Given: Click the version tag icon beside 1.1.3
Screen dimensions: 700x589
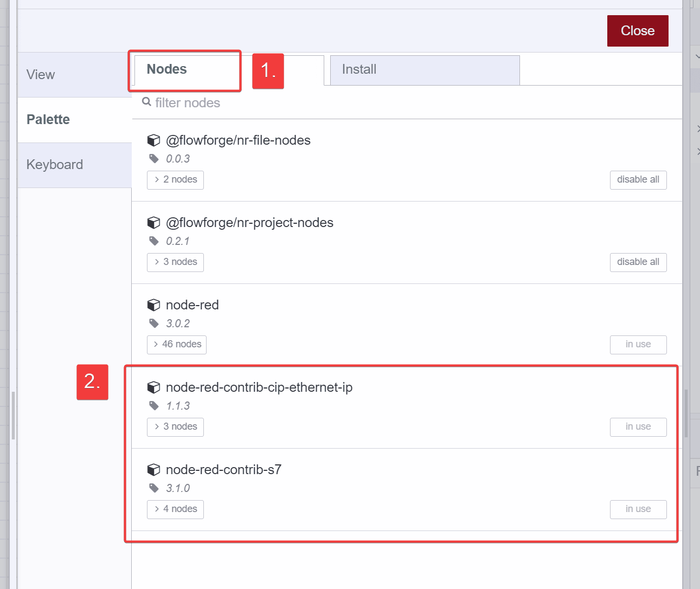Looking at the screenshot, I should 153,405.
